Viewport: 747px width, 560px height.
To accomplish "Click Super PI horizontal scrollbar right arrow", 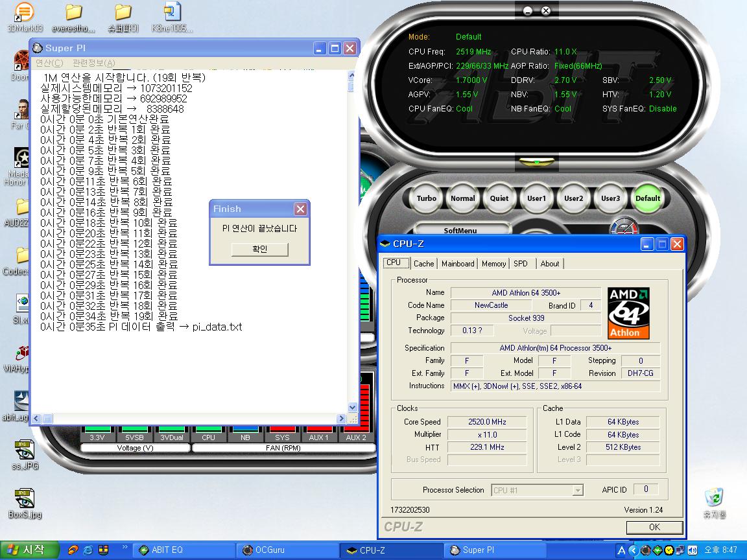I will pos(341,419).
